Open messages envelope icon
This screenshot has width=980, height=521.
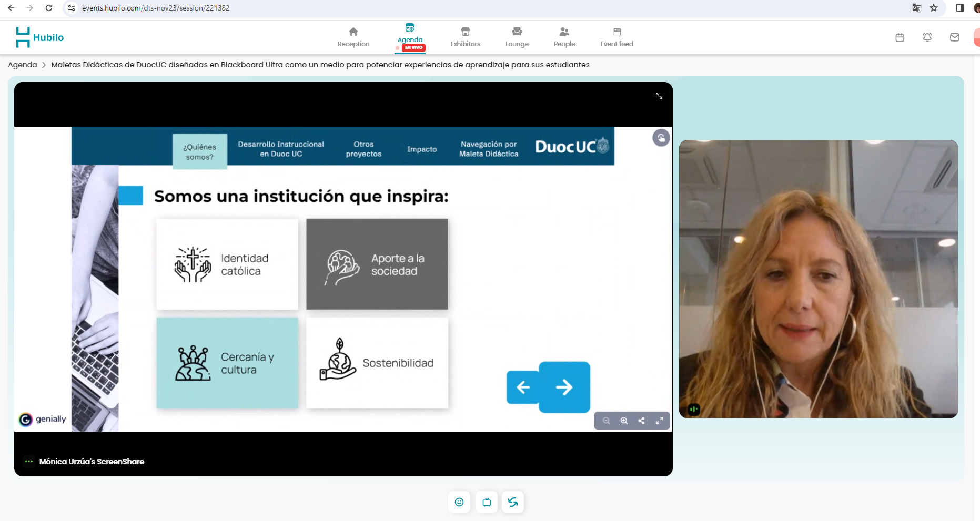955,37
